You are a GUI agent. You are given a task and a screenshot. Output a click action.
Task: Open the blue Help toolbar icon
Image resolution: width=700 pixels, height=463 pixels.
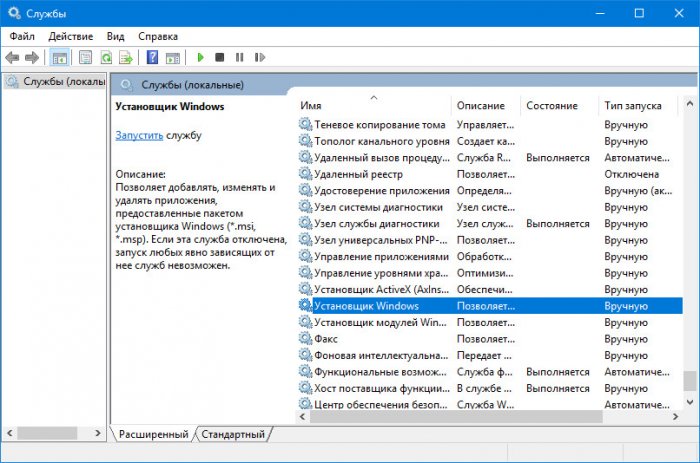[152, 57]
